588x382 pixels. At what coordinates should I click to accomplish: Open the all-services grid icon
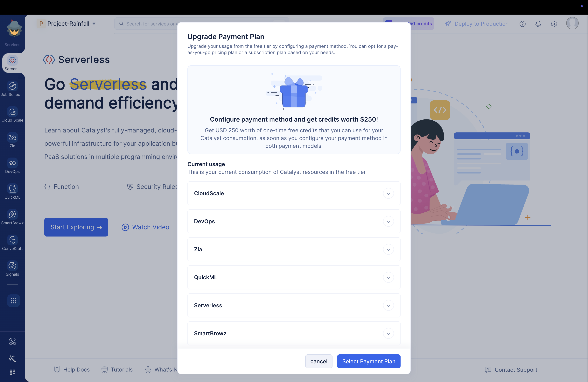tap(13, 301)
